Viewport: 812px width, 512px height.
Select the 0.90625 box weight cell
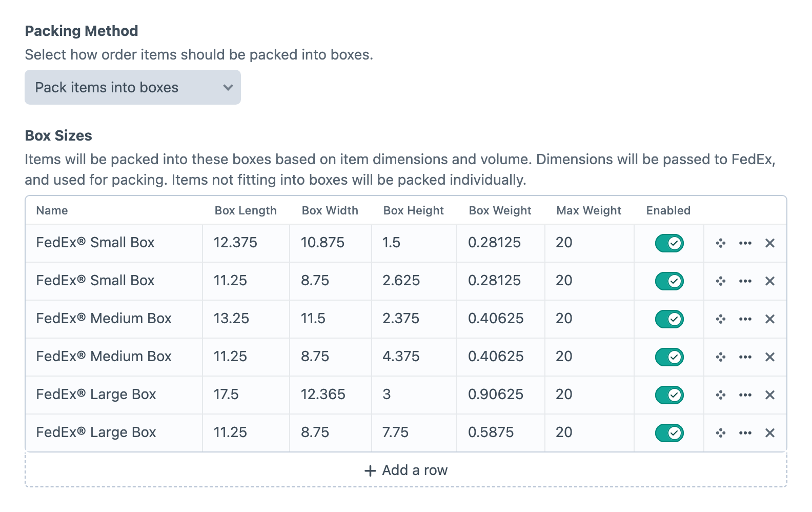(501, 395)
